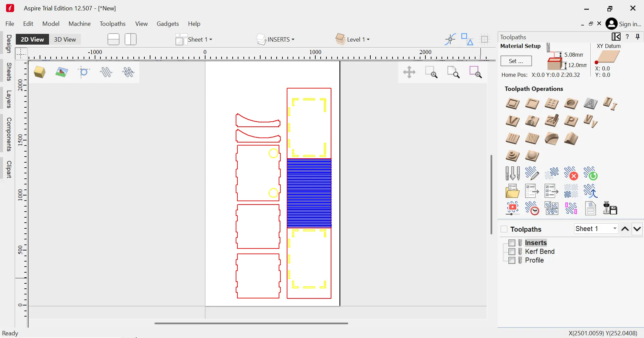Screen dimensions: 644x338
Task: Create a Drilling Toolpath
Action: [551, 104]
